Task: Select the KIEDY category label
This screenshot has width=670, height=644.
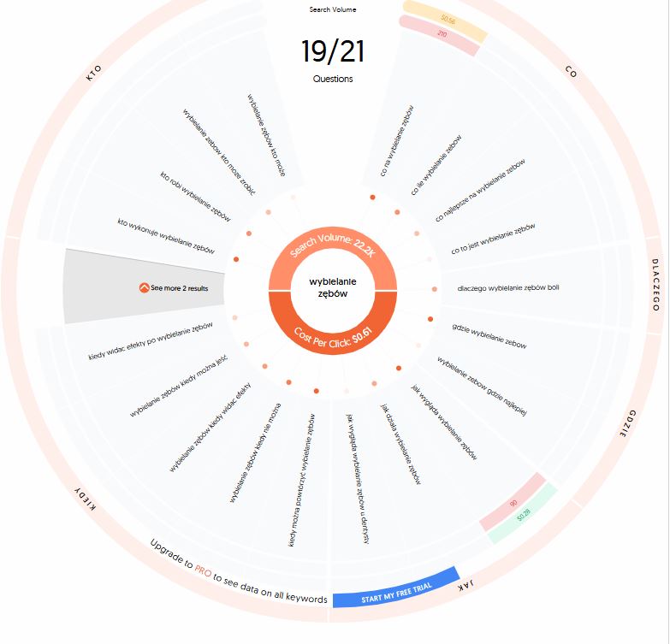Action: pyautogui.click(x=86, y=498)
